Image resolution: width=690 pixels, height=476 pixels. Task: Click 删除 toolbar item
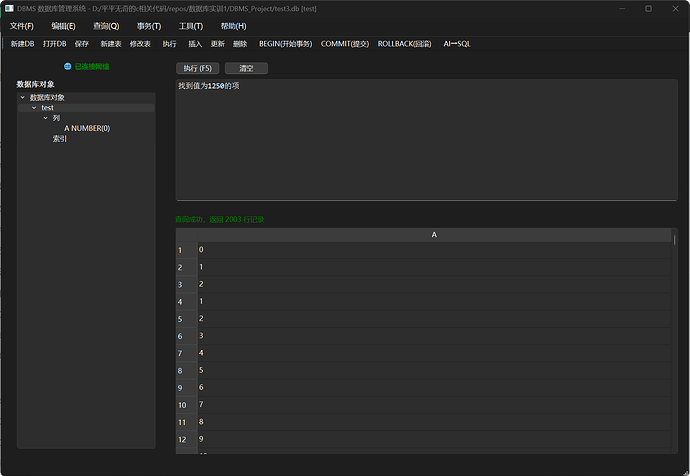coord(240,44)
